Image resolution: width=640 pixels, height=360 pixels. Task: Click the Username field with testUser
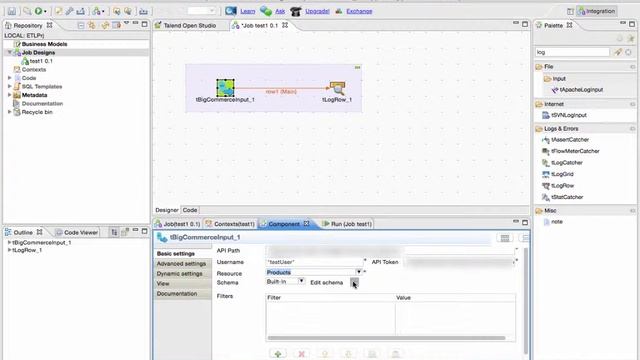coord(314,262)
